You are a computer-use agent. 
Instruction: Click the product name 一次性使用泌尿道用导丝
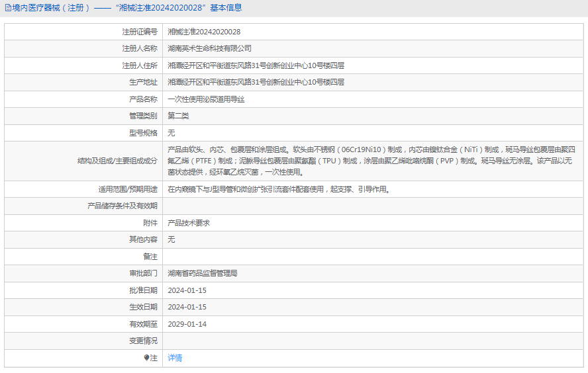(x=206, y=99)
